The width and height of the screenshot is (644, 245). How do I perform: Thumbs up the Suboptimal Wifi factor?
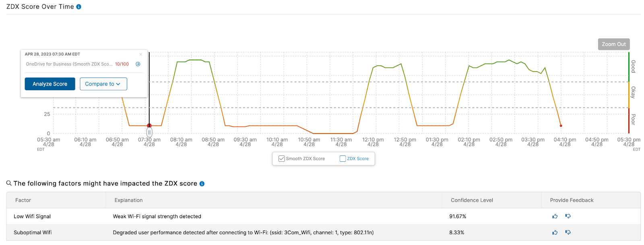point(555,233)
